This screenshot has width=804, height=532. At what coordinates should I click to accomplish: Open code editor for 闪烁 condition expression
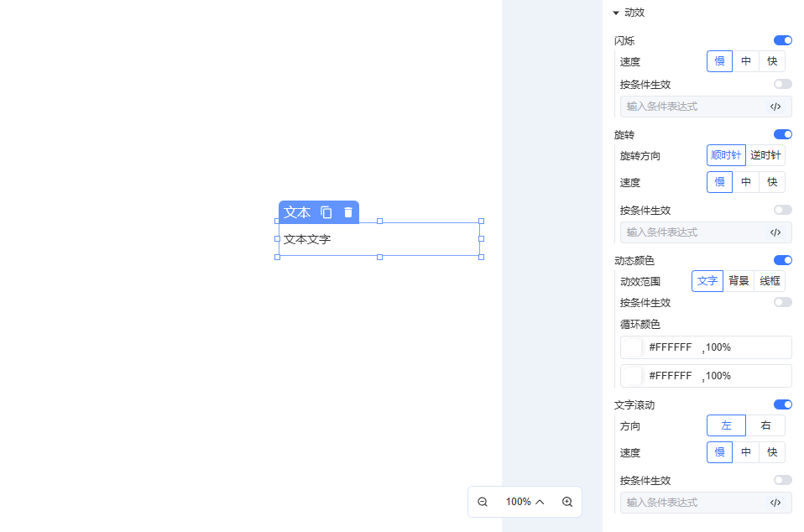click(775, 107)
